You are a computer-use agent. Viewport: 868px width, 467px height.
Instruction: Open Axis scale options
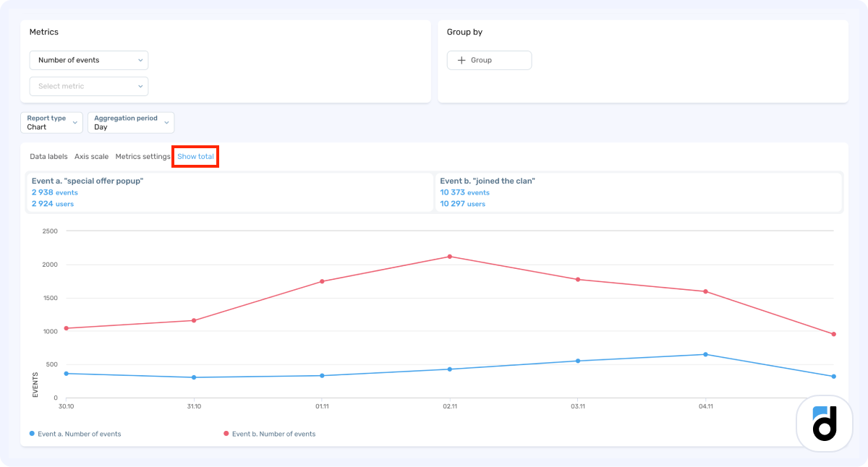(91, 157)
